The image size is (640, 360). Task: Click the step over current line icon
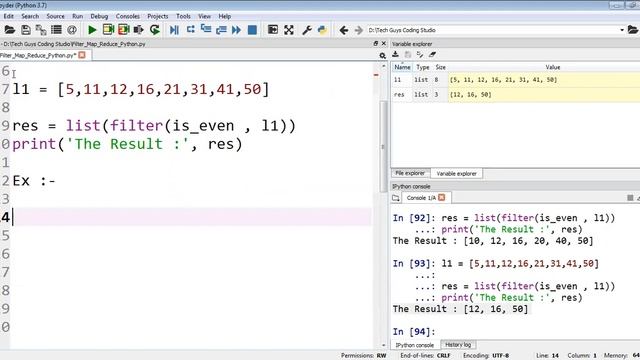191,30
